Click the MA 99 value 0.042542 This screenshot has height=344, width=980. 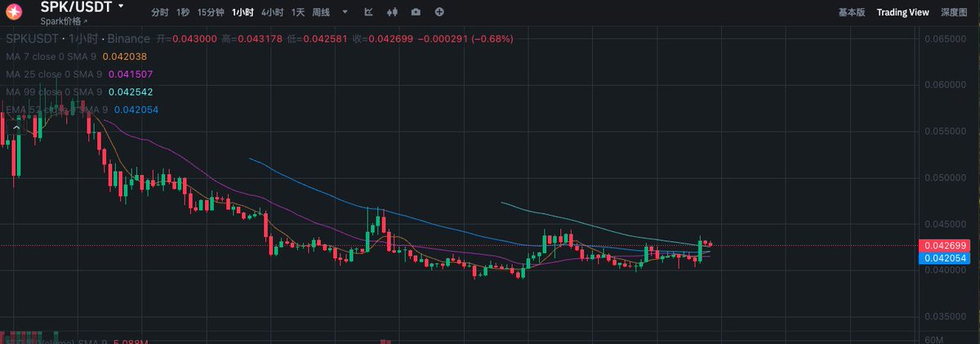pyautogui.click(x=131, y=92)
